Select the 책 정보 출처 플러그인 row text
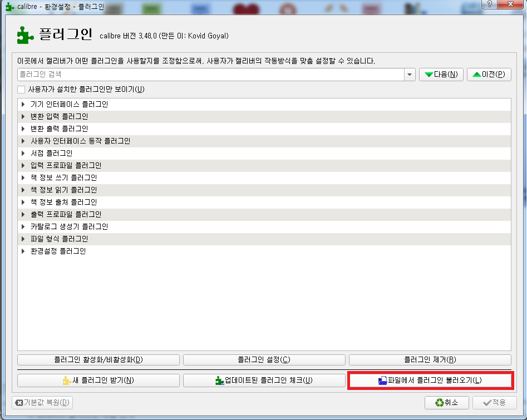The image size is (527, 420). coord(64,202)
